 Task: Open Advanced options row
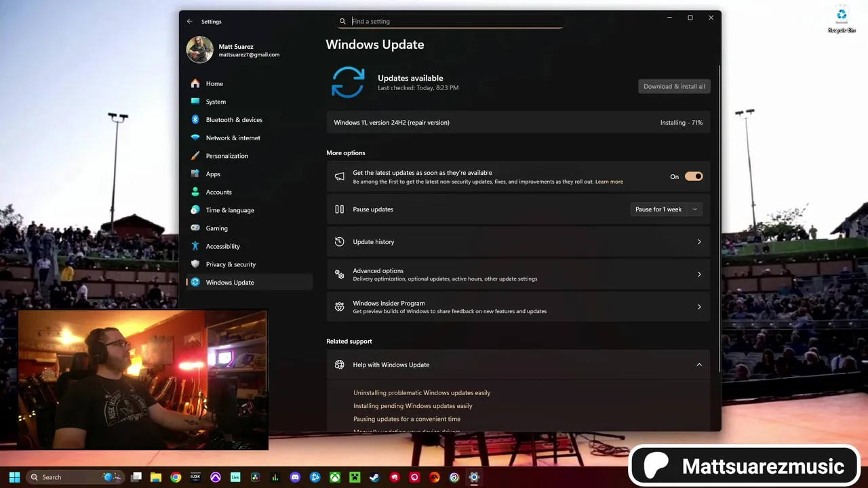pos(518,274)
